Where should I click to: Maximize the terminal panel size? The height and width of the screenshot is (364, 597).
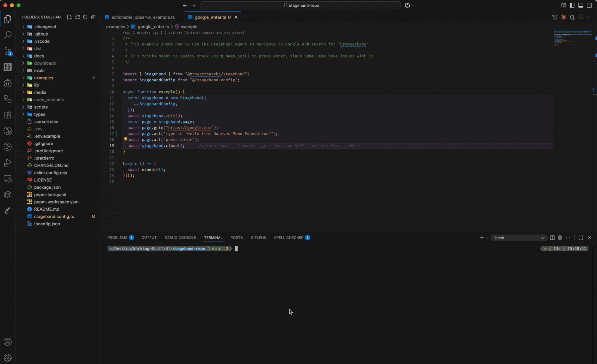(x=581, y=238)
